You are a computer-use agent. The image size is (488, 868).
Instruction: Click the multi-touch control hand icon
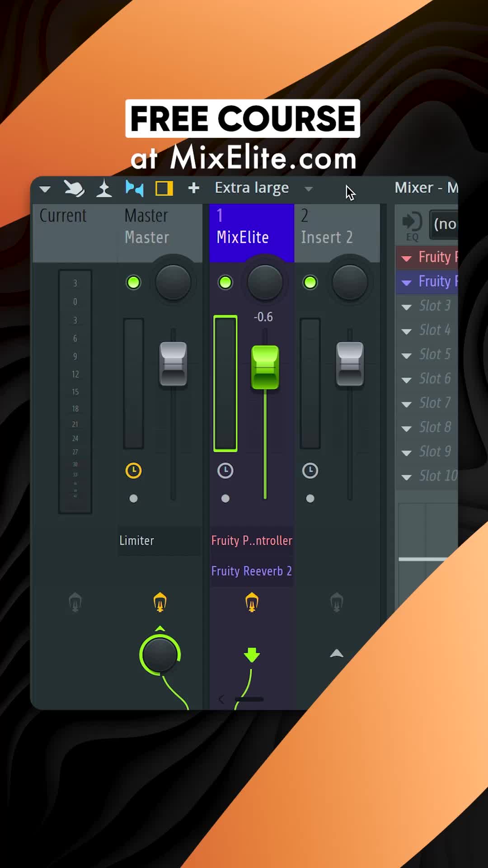[74, 188]
